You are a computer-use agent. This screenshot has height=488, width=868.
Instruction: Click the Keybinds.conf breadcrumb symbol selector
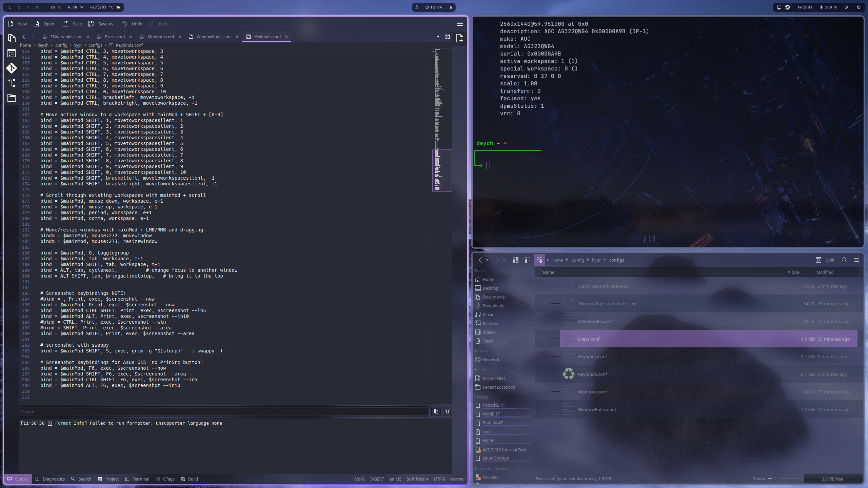tap(126, 45)
